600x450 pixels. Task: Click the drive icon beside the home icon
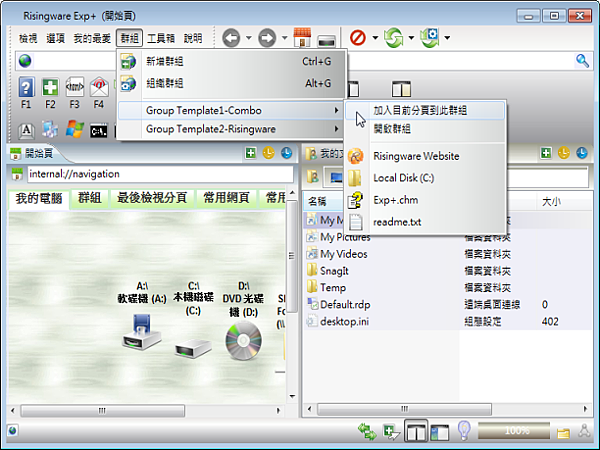[326, 41]
